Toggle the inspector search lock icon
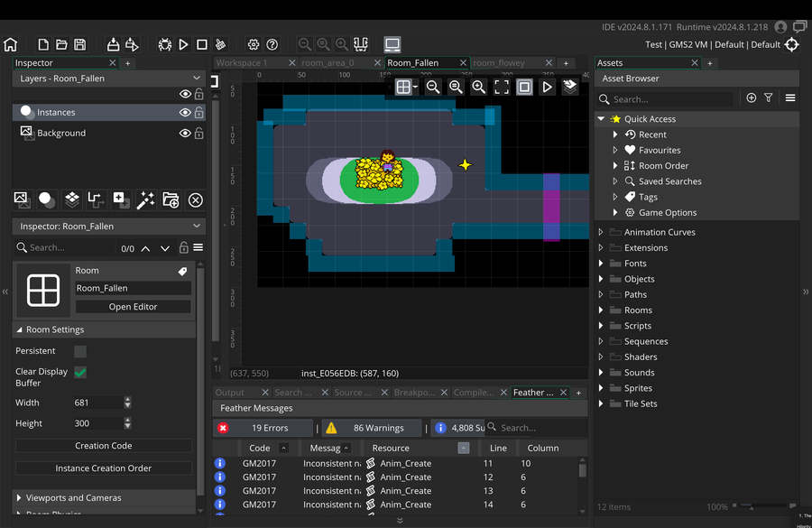 183,247
